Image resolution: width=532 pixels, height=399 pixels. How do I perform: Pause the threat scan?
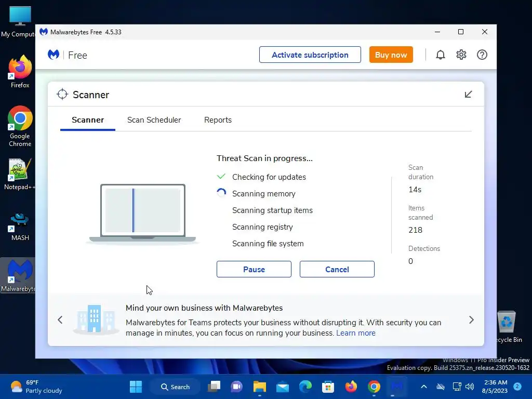click(x=254, y=269)
